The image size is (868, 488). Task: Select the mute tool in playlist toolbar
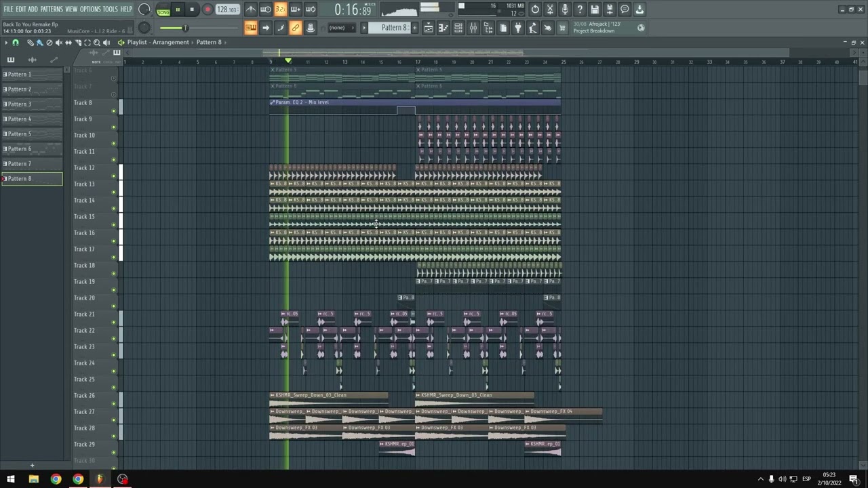(58, 43)
